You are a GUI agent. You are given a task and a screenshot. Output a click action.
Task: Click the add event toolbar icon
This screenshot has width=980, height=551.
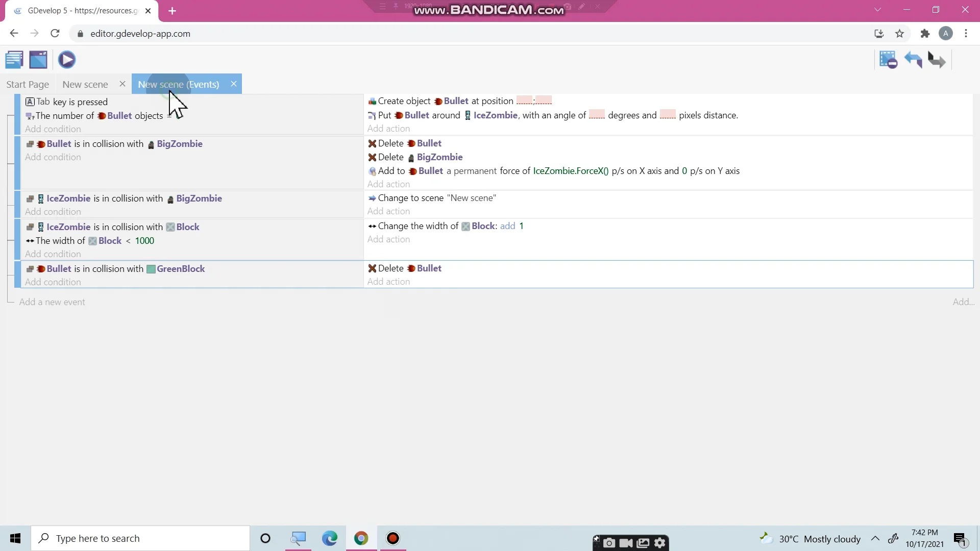point(888,60)
